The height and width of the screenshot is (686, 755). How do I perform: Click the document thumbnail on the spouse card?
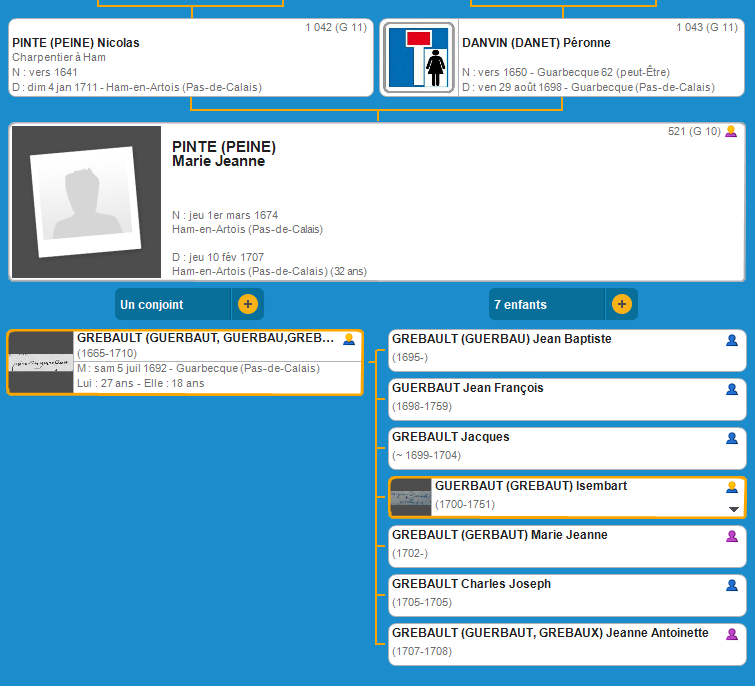click(x=41, y=362)
